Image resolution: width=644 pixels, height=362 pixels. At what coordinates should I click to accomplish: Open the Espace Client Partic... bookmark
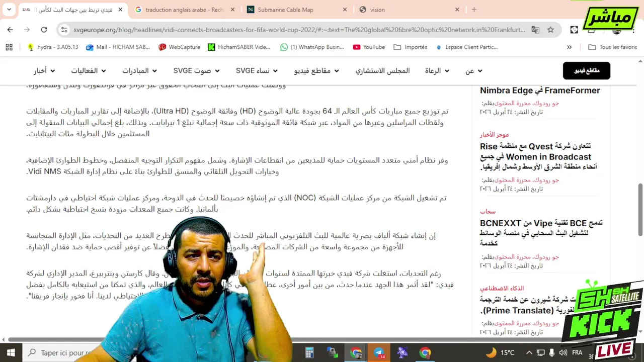tap(466, 47)
